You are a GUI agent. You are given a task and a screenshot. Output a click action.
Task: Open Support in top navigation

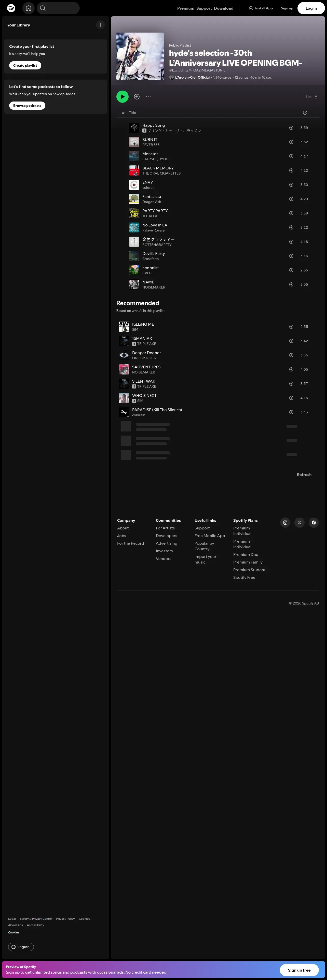(204, 8)
